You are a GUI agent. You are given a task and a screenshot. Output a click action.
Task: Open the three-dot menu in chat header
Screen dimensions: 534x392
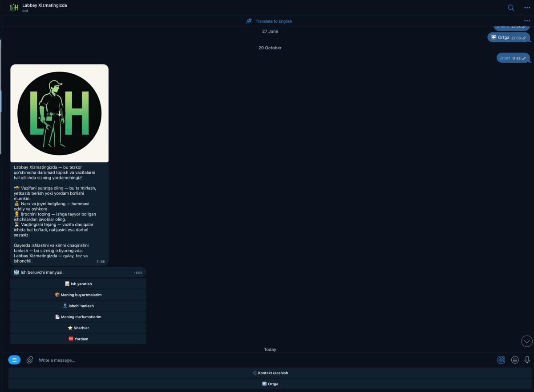527,8
